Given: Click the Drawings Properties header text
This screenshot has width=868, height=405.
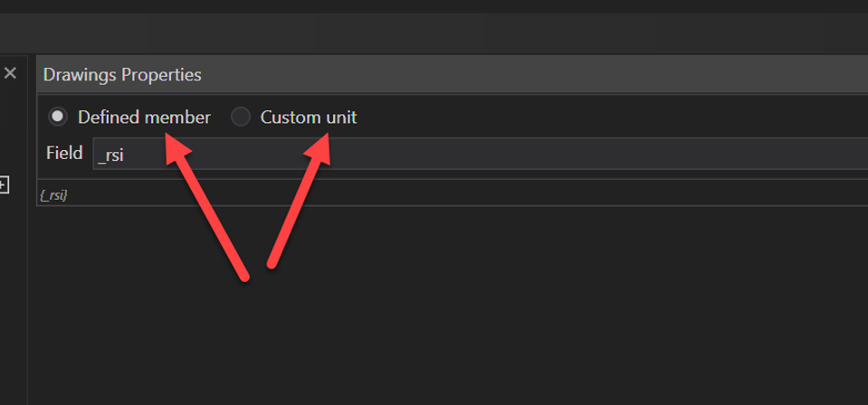Looking at the screenshot, I should pos(122,74).
